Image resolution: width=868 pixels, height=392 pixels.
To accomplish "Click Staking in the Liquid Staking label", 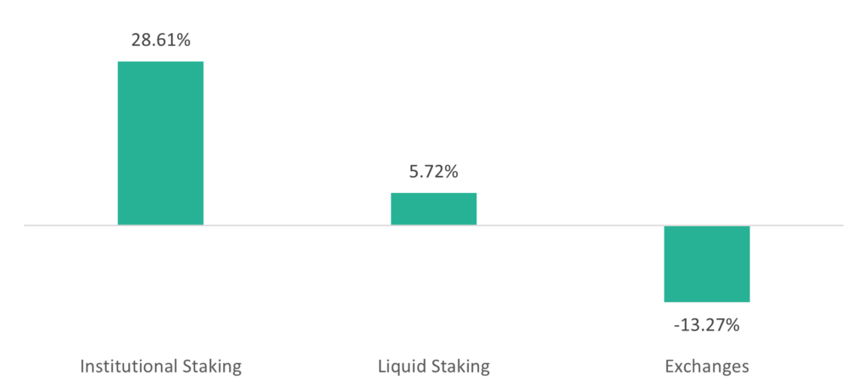I will (459, 367).
